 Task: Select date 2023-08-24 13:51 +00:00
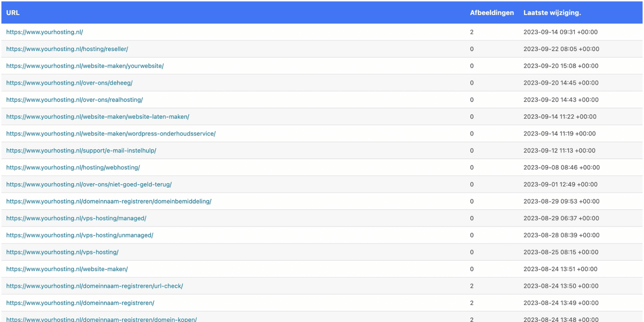[x=561, y=269]
